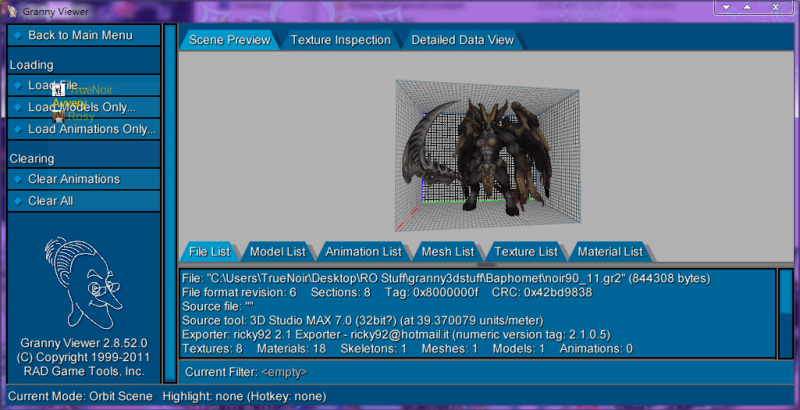Go back to the Main Menu

(x=84, y=35)
